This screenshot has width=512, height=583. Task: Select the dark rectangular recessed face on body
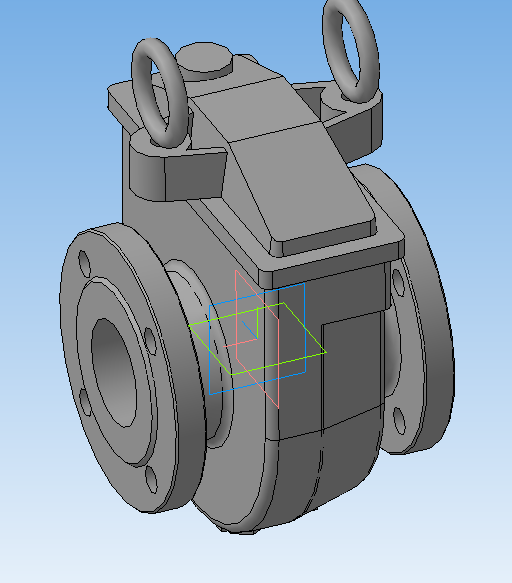coord(353,370)
